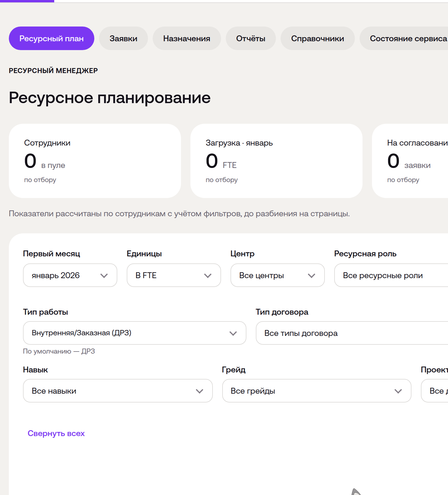Expand the Ресурсная роль dropdown
Viewport: 448px width, 495px height.
pyautogui.click(x=391, y=275)
